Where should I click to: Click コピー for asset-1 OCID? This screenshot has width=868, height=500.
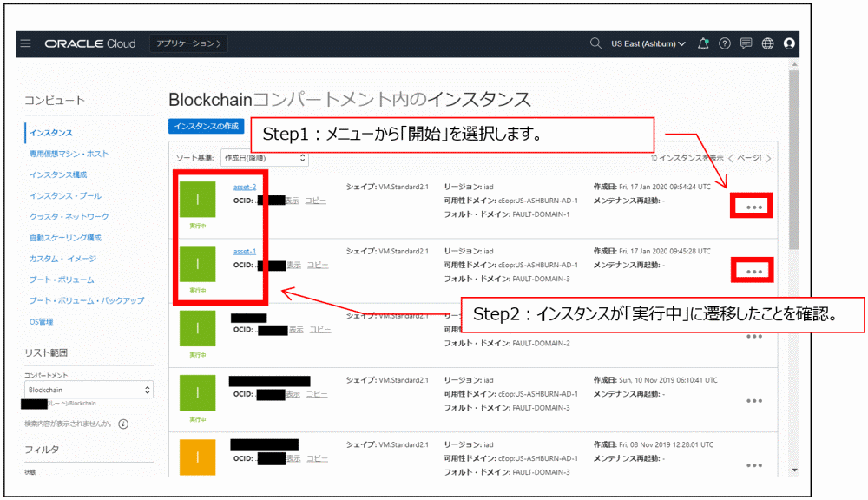pos(318,266)
